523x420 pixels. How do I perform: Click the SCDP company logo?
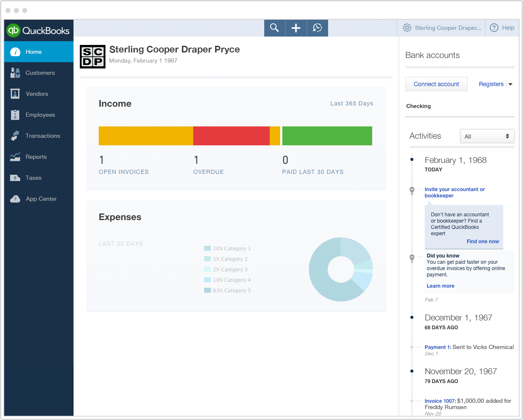[x=92, y=57]
